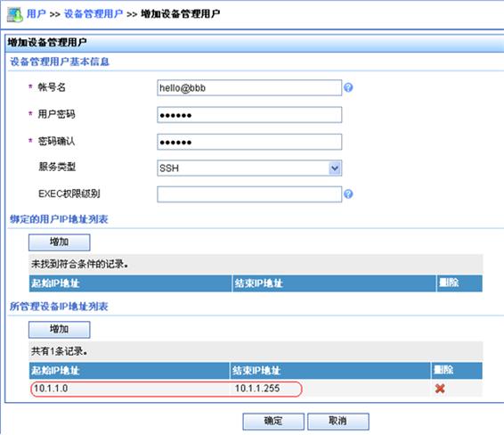This screenshot has height=435, width=504.
Task: Click the help icon beside EXEC权限级别 field
Action: tap(348, 194)
